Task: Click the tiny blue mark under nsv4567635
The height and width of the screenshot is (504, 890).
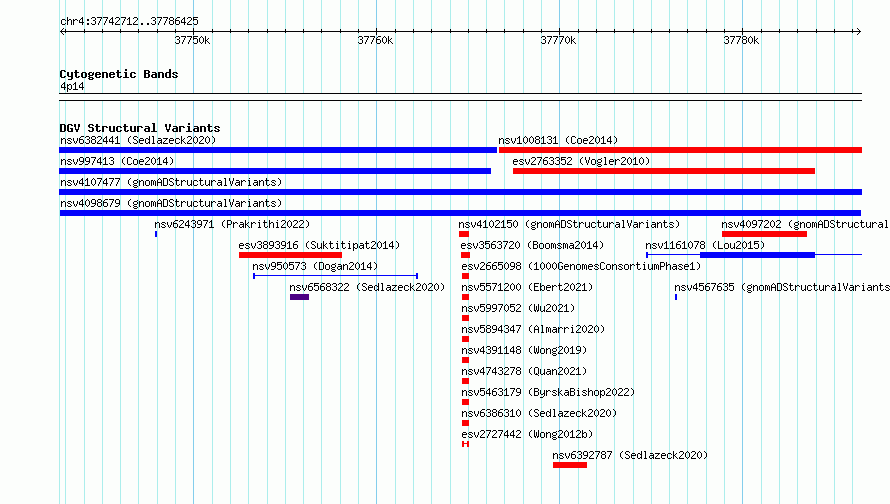Action: pyautogui.click(x=676, y=297)
